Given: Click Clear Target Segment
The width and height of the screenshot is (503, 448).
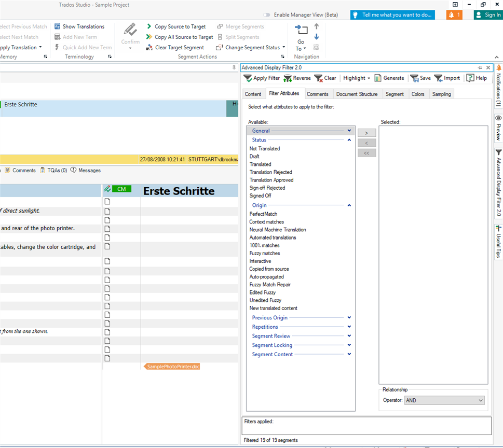Looking at the screenshot, I should coord(175,47).
